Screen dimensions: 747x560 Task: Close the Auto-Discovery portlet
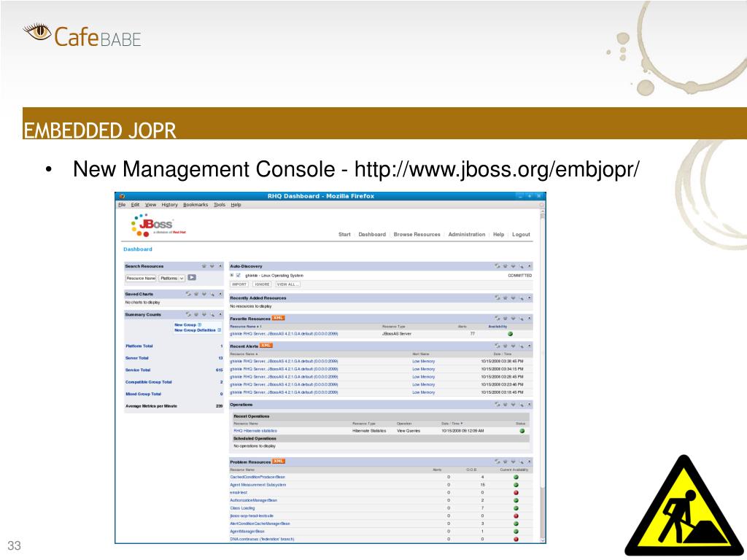click(530, 266)
